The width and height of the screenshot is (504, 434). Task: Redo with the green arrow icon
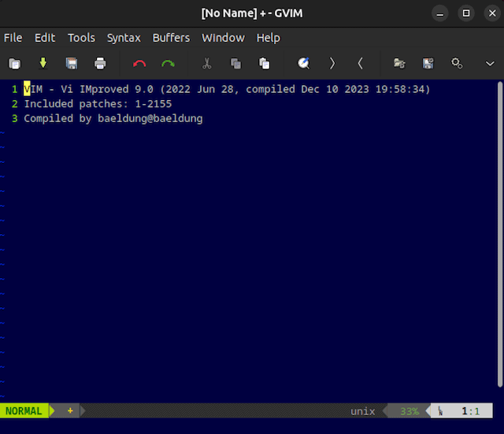(168, 64)
